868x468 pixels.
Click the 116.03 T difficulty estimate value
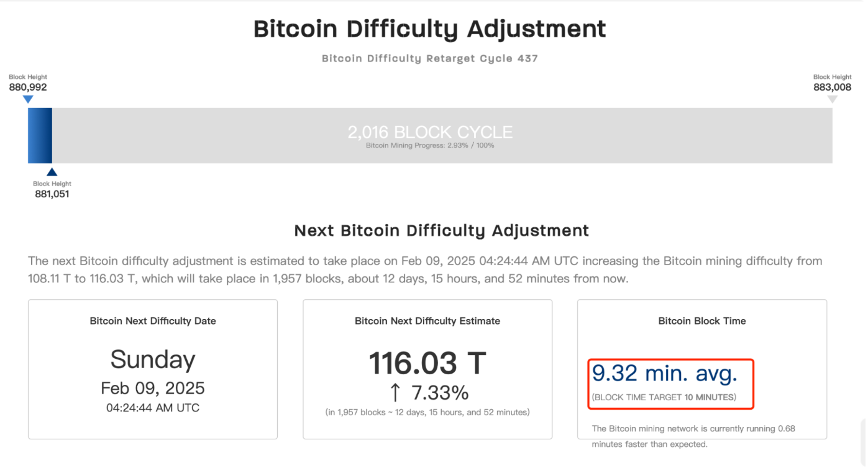(x=427, y=363)
